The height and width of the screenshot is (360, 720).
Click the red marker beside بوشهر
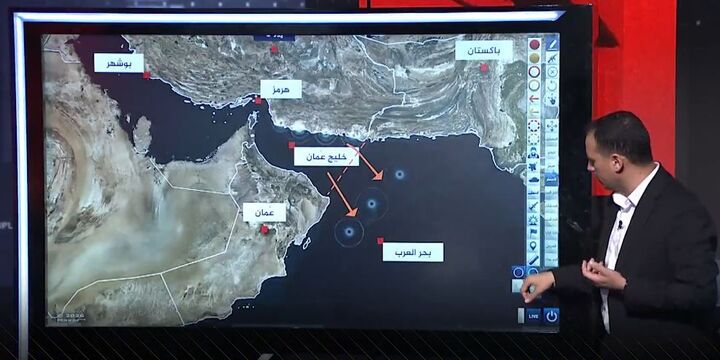click(x=147, y=75)
